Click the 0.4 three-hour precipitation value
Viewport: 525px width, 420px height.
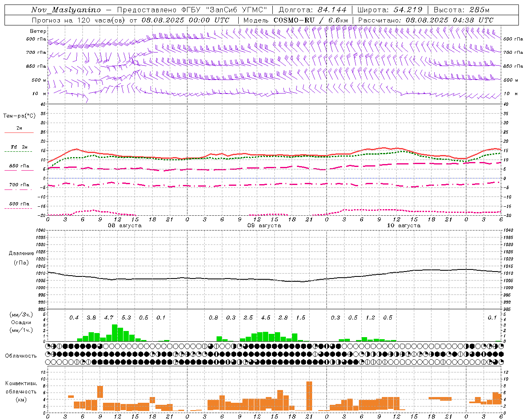(74, 318)
